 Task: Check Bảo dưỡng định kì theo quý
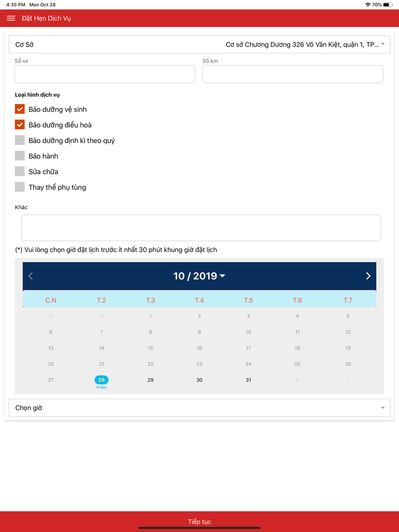[x=20, y=140]
